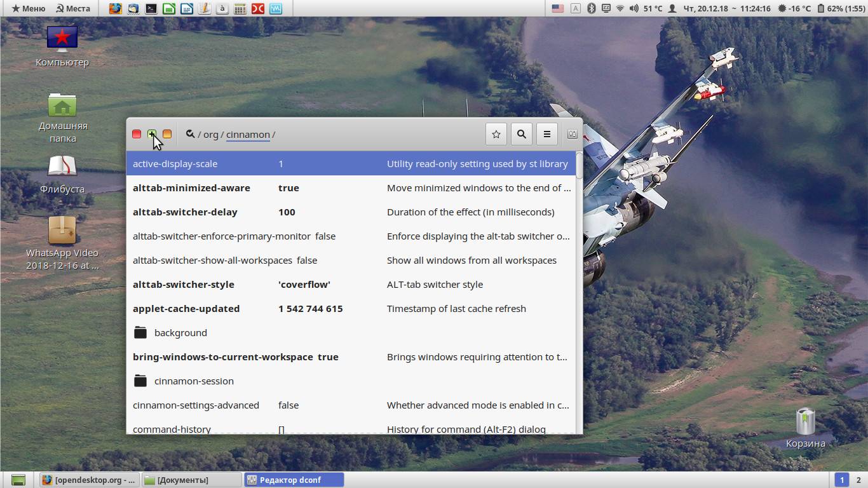Image resolution: width=868 pixels, height=488 pixels.
Task: Open the 'background' folder in the key list
Action: (351, 332)
